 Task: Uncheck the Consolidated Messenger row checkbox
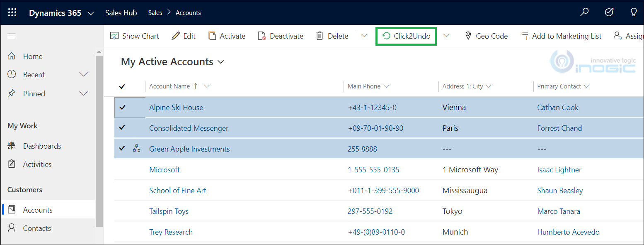[x=122, y=128]
